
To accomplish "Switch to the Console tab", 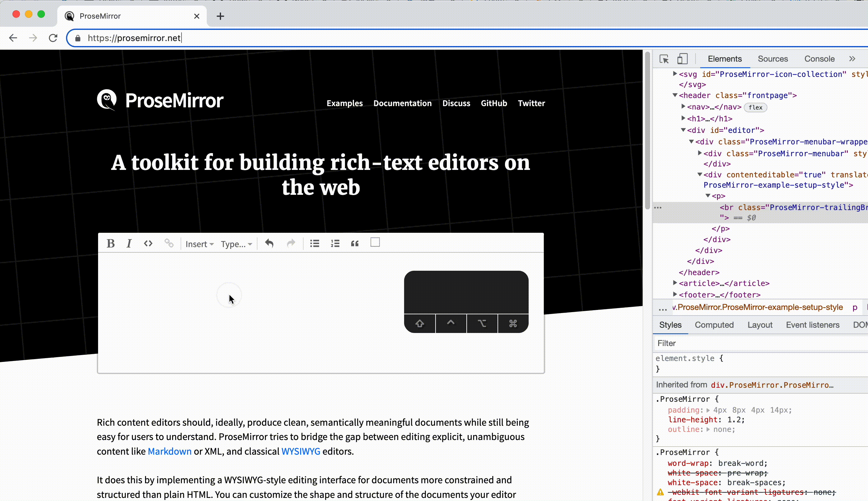I will [x=819, y=59].
